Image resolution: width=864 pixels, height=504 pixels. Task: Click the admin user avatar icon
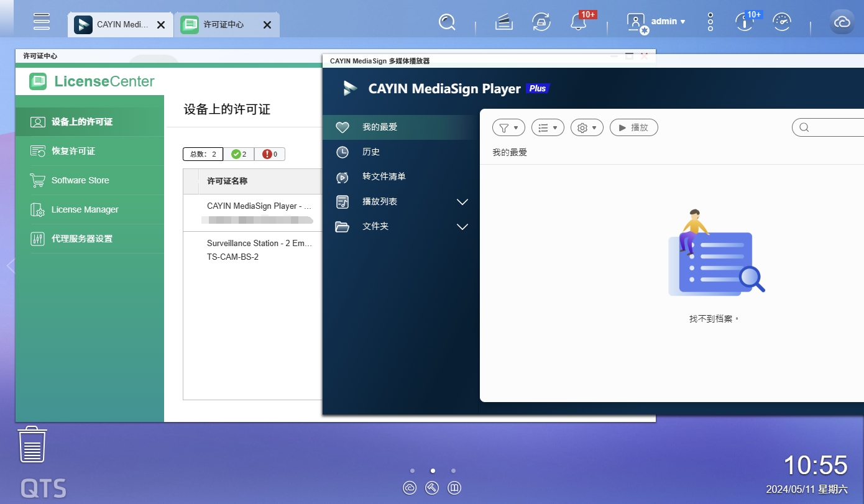[637, 23]
